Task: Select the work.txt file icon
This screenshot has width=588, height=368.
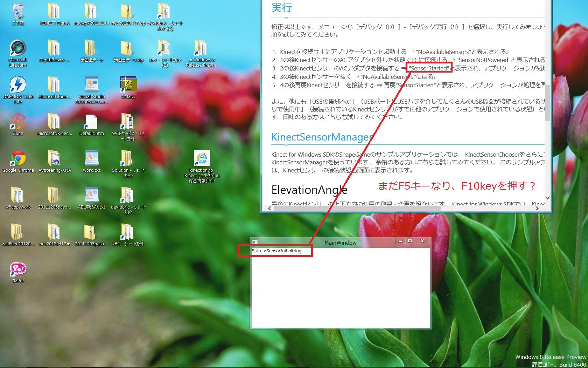Action: point(91,162)
